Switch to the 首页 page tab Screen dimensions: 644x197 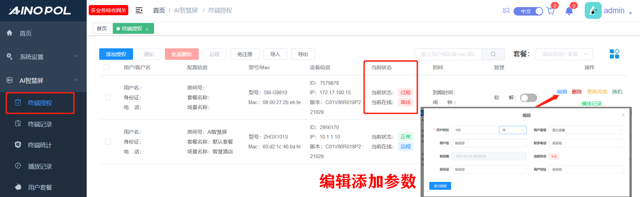pyautogui.click(x=102, y=28)
